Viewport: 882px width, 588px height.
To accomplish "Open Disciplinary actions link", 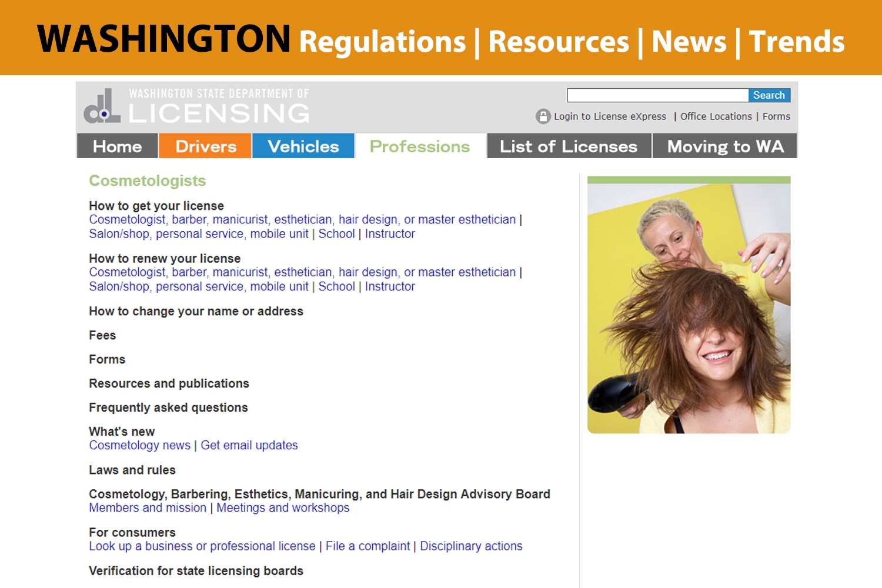I will tap(471, 546).
